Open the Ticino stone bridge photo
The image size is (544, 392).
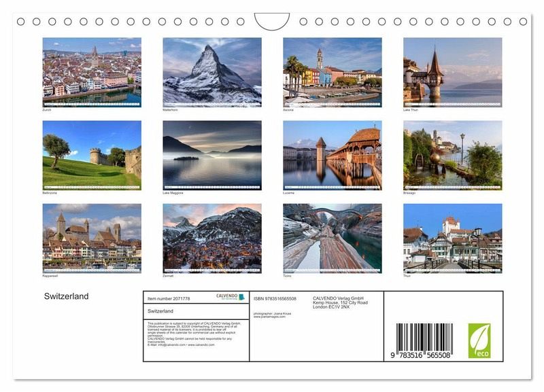point(332,238)
